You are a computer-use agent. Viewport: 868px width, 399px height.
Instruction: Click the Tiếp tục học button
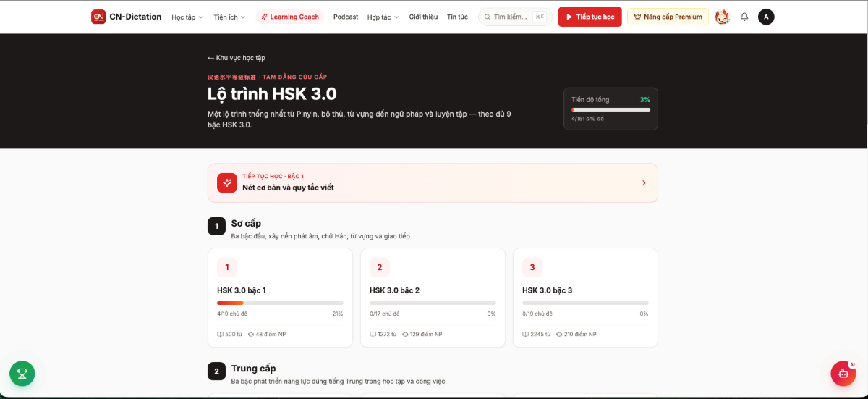click(x=590, y=17)
